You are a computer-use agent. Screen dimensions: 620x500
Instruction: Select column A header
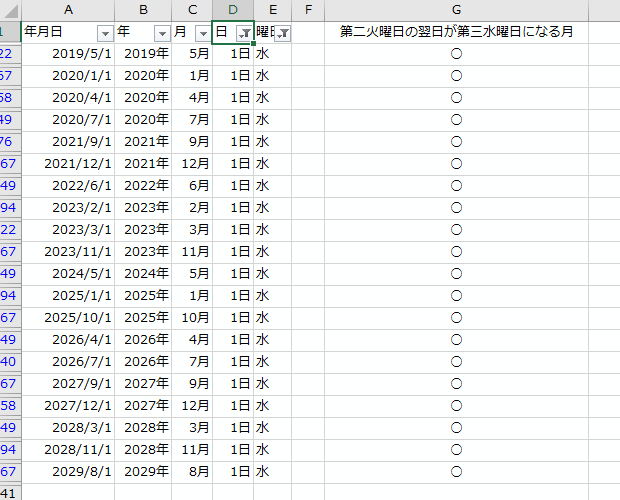(x=68, y=10)
